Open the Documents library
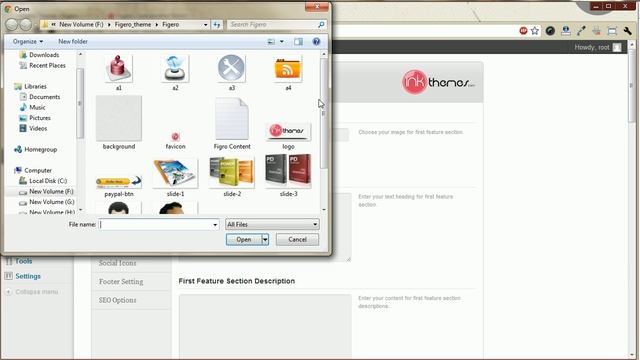Image resolution: width=640 pixels, height=360 pixels. tap(40, 97)
